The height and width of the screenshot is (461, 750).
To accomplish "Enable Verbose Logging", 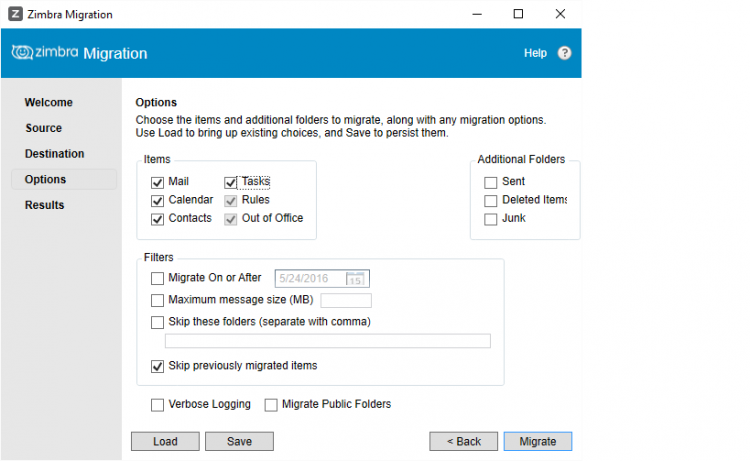I will pos(157,405).
